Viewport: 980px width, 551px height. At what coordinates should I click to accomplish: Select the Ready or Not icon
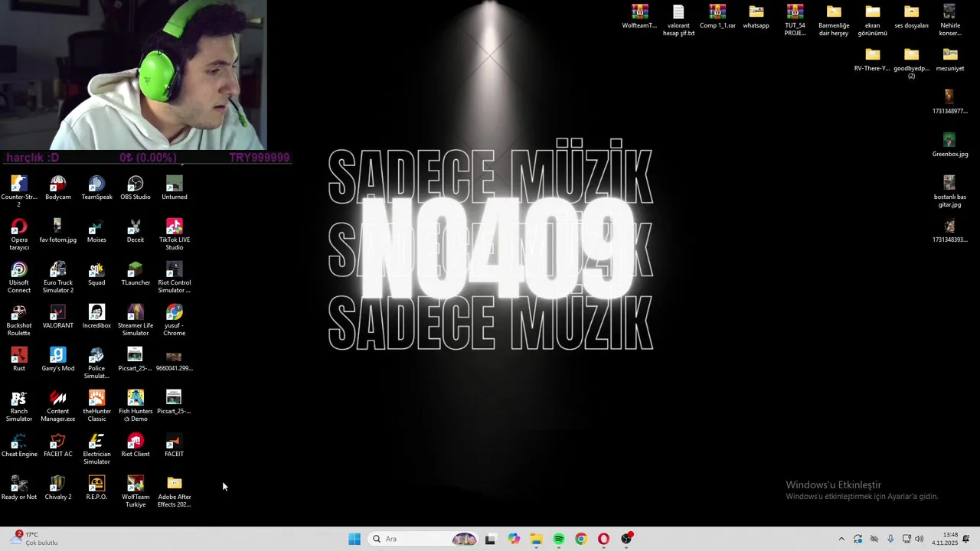19,488
